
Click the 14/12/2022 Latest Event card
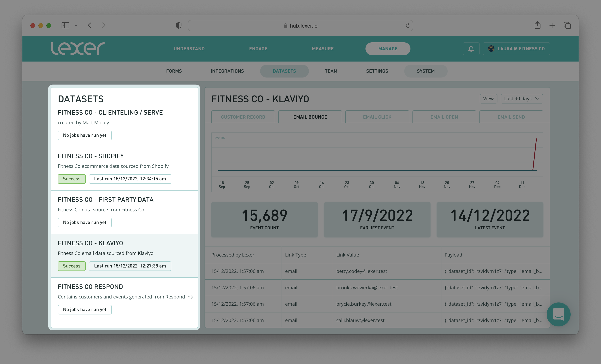[x=490, y=219]
